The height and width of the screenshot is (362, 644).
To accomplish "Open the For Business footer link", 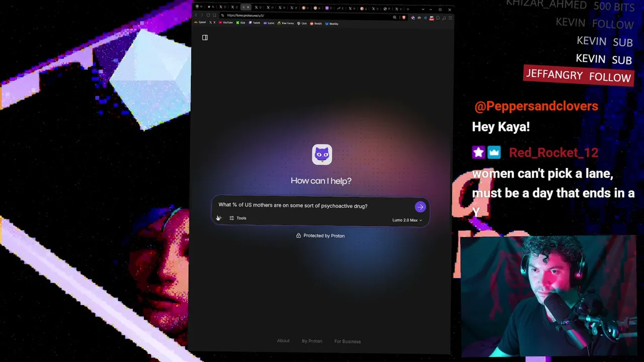I will (348, 341).
